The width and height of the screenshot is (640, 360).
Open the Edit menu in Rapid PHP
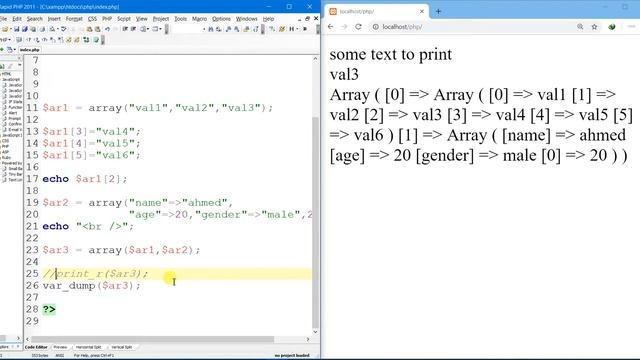(17, 19)
